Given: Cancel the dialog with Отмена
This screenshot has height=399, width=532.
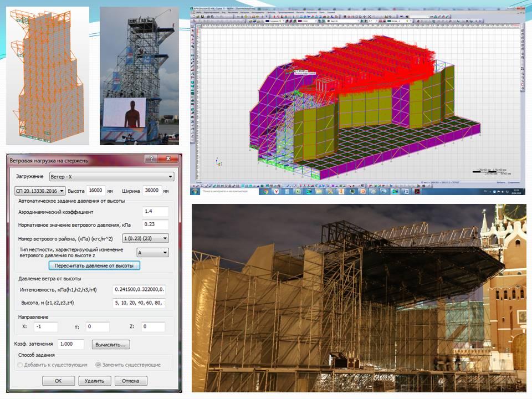Looking at the screenshot, I should pyautogui.click(x=131, y=381).
